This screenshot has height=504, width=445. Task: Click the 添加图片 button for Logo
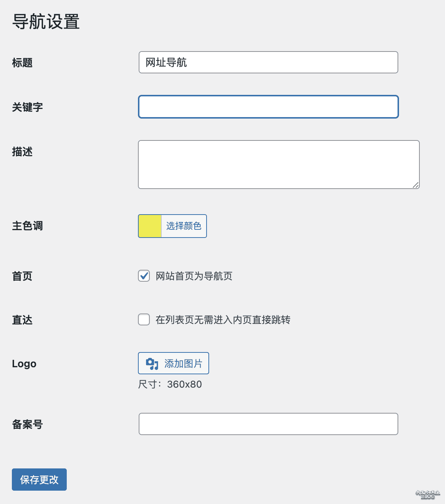point(174,363)
